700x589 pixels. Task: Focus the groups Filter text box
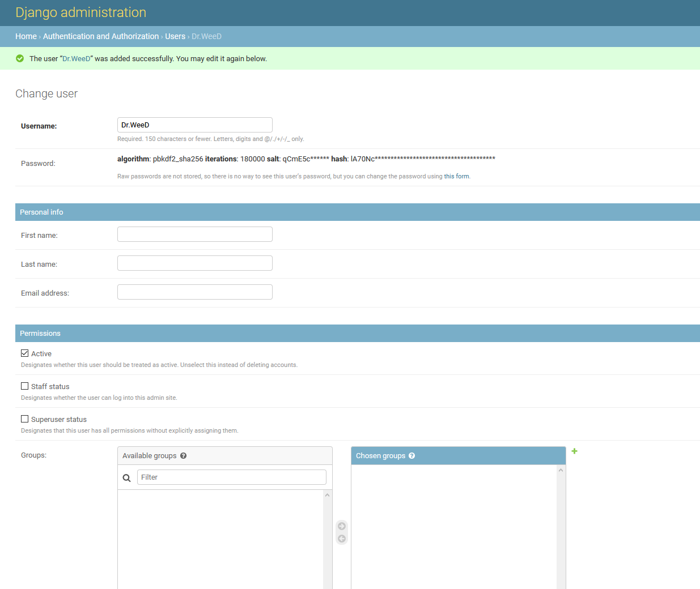(x=232, y=477)
